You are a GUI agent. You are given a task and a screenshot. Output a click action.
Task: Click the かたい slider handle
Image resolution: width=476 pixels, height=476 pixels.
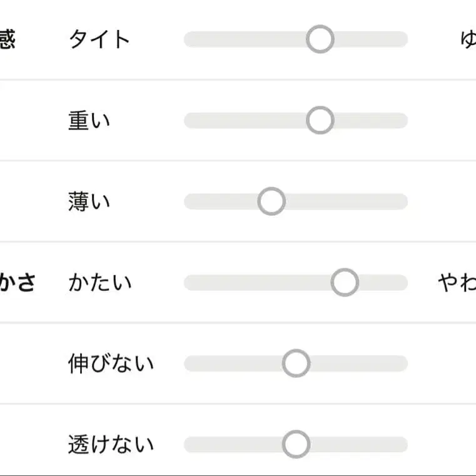tap(345, 282)
